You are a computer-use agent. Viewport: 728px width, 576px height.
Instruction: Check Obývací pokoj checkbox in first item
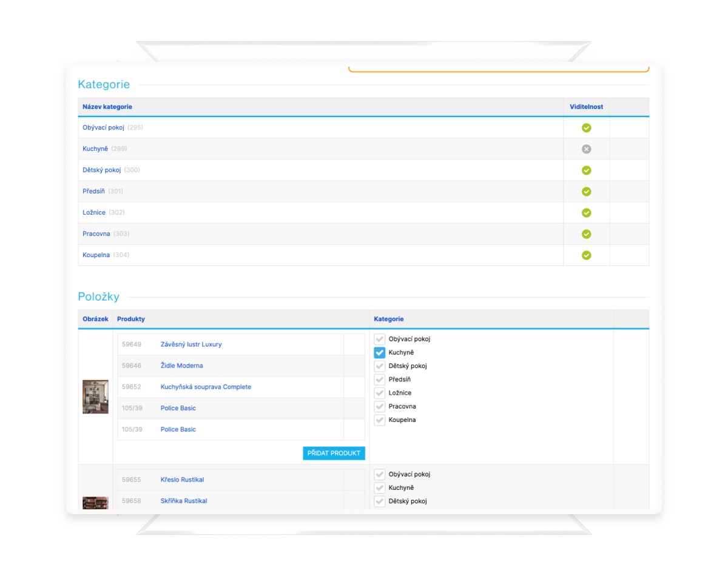click(x=380, y=340)
